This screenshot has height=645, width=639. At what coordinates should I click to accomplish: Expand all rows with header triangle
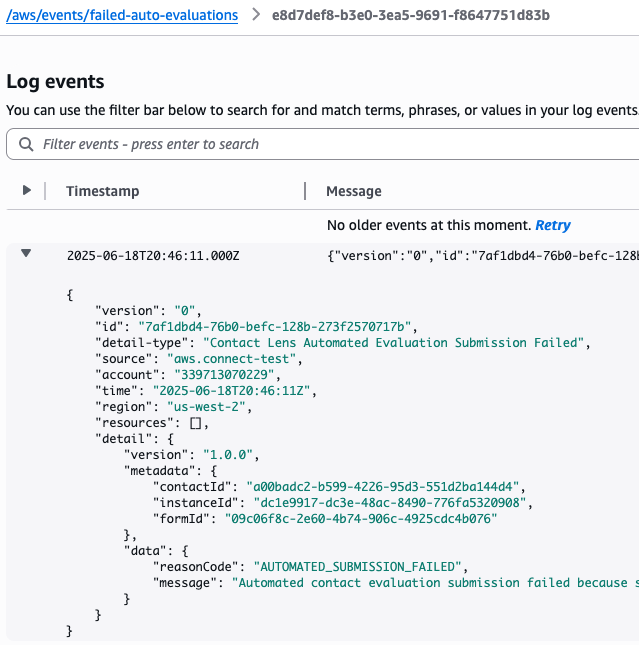coord(27,190)
